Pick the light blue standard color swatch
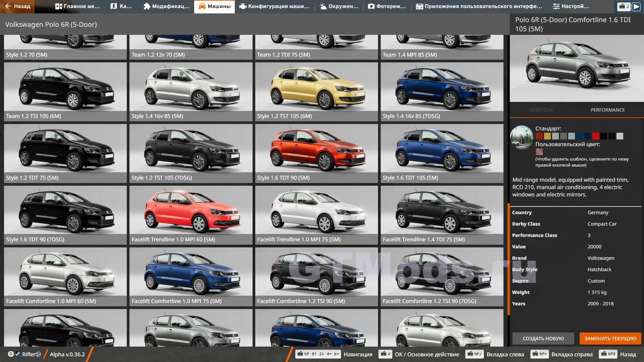 pos(571,136)
